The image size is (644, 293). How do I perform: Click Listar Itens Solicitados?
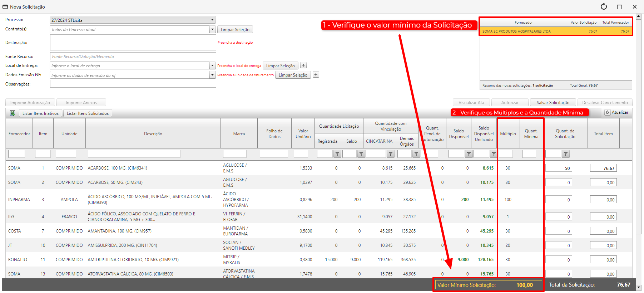88,113
